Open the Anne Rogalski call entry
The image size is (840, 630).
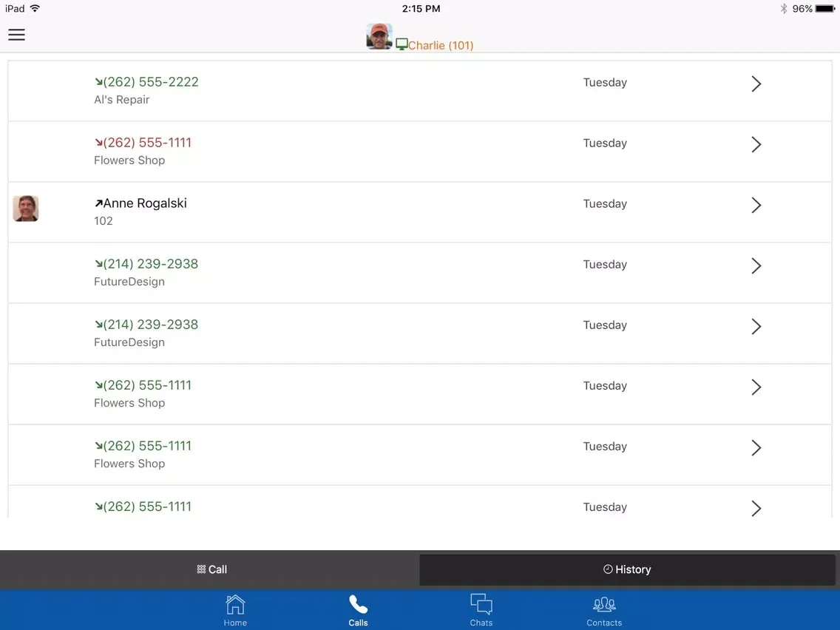[370, 211]
